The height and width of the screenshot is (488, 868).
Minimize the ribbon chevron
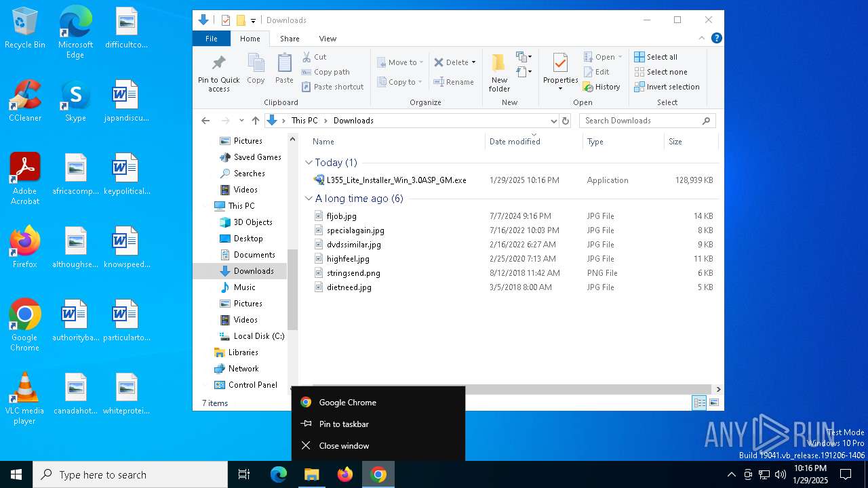pyautogui.click(x=701, y=38)
